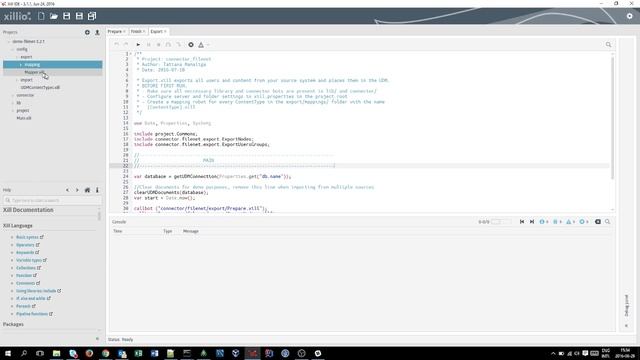Clear the console with the eraser icon
The width and height of the screenshot is (640, 360).
598,222
